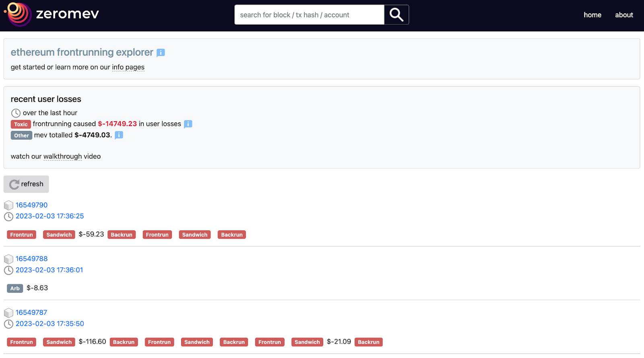Screen dimensions: 644x358
Task: Click third Frontrun tag in block 16549787
Action: 270,342
